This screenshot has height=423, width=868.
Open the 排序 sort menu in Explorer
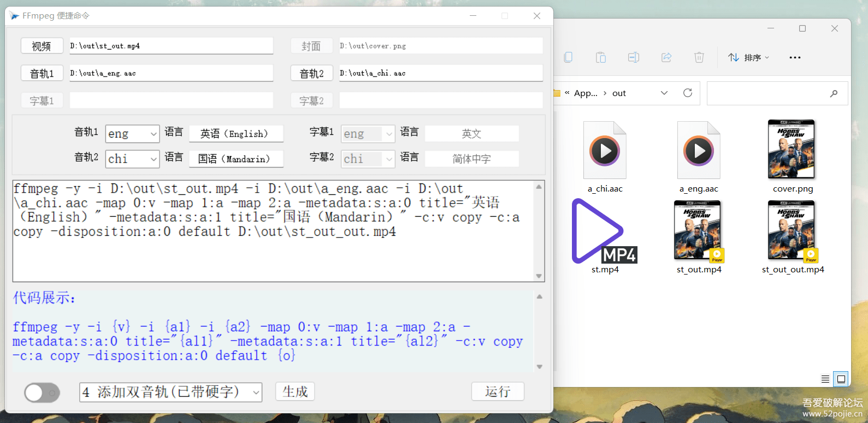point(749,57)
